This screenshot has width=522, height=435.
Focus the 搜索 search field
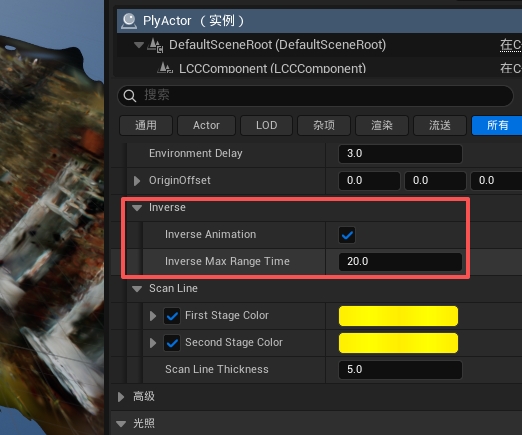(315, 96)
